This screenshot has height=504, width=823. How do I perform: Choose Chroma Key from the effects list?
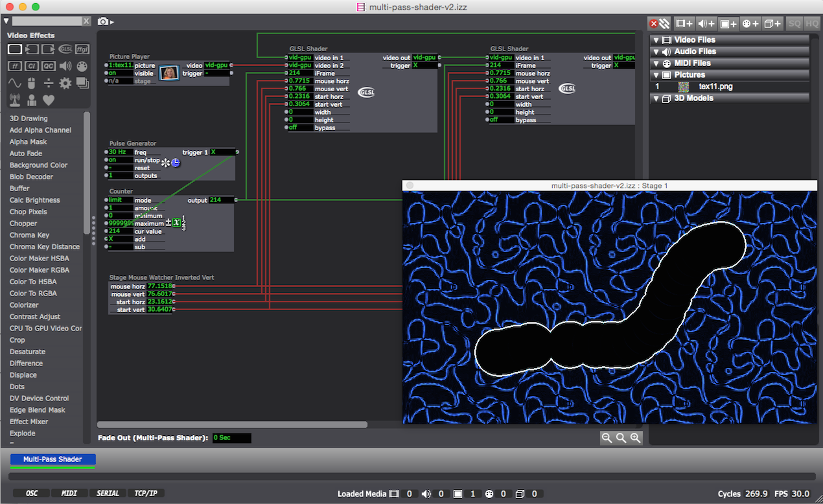29,235
